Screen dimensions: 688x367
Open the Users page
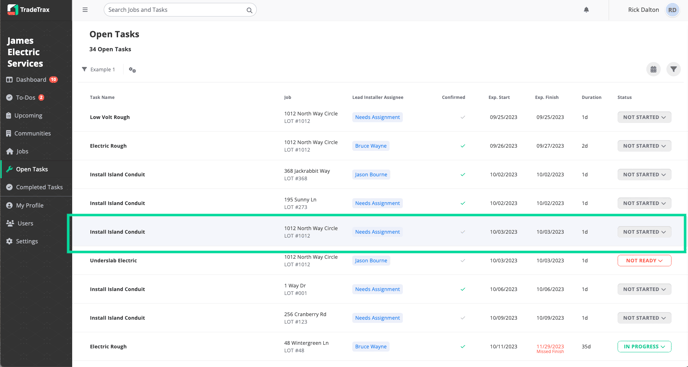pyautogui.click(x=25, y=223)
